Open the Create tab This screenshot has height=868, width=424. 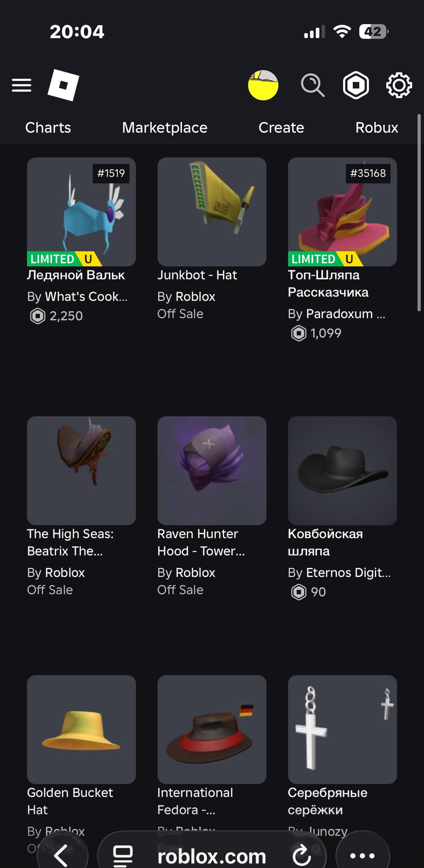(281, 128)
